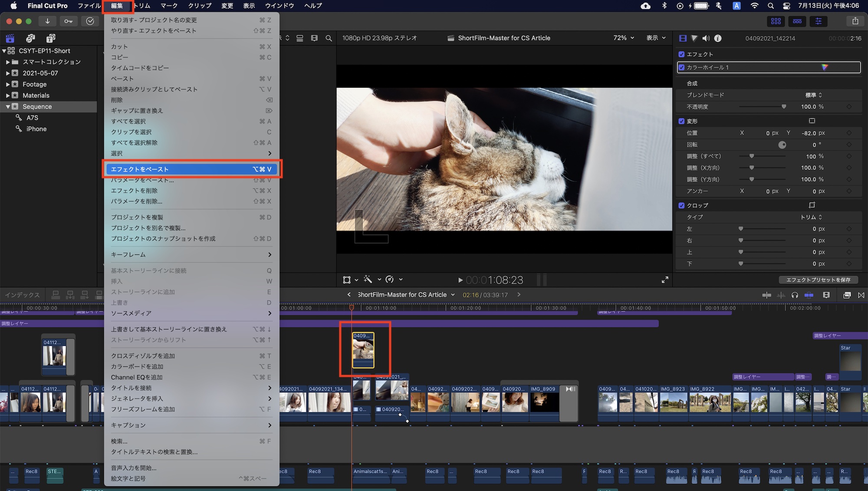Click the インデックス timeline index button
The width and height of the screenshot is (868, 491).
22,295
